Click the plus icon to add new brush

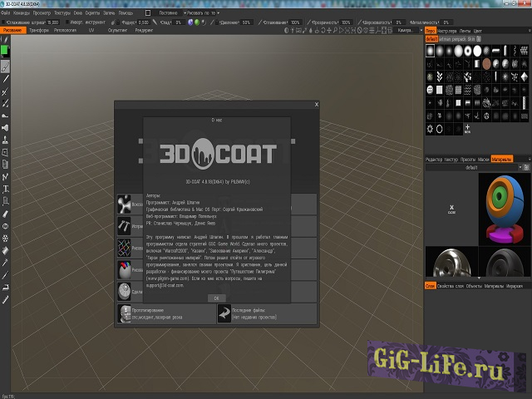[x=468, y=129]
